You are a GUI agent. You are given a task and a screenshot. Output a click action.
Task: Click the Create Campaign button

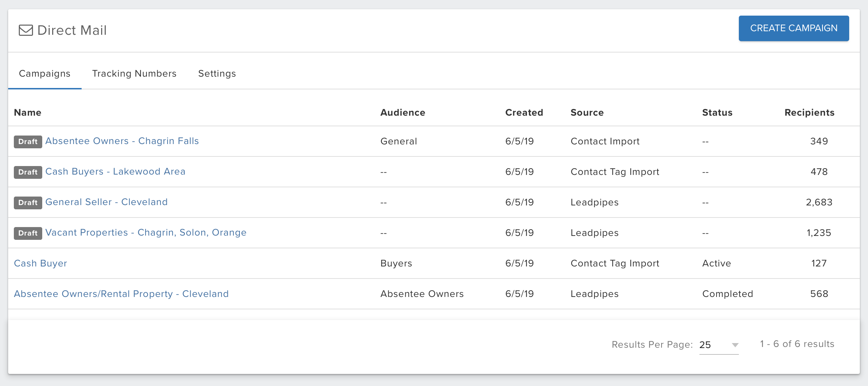click(794, 28)
